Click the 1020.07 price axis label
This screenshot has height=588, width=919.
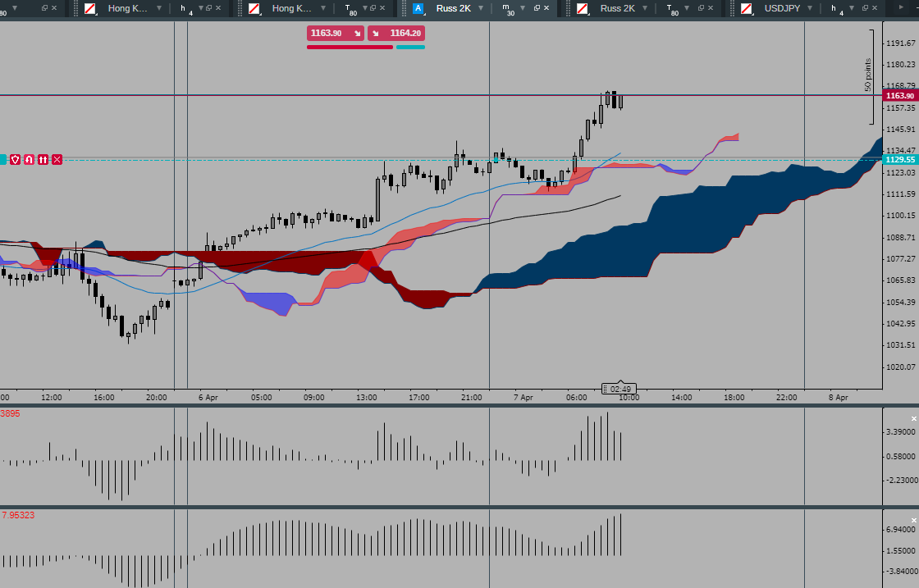pyautogui.click(x=900, y=367)
